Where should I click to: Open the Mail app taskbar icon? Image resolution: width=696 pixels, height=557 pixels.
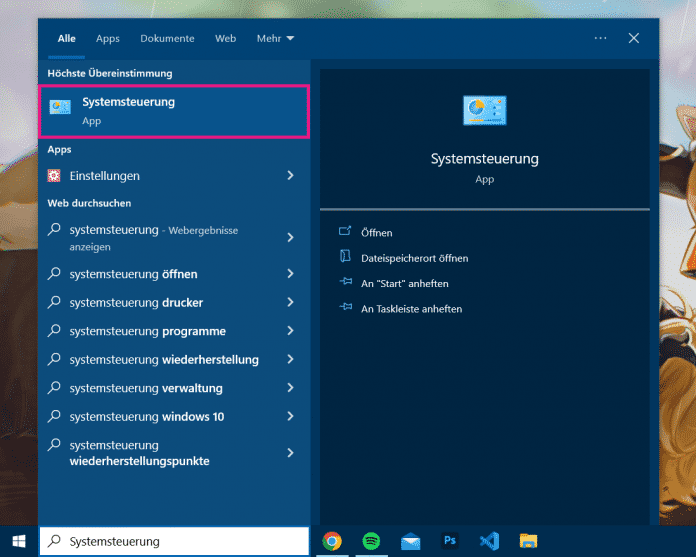click(x=411, y=541)
